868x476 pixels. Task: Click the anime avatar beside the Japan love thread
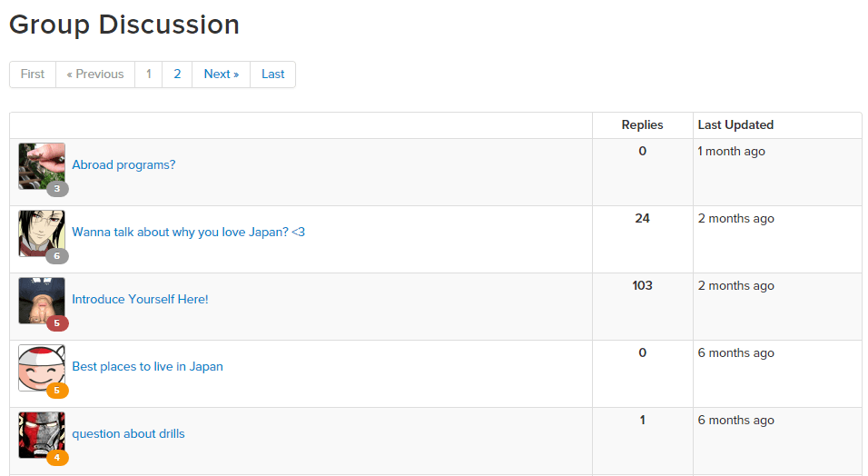pos(42,233)
